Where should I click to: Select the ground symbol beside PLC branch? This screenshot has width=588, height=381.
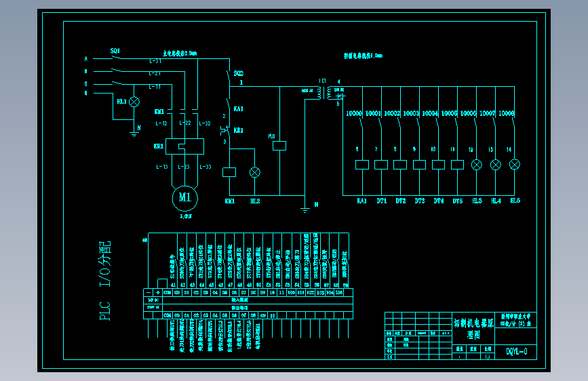click(305, 210)
